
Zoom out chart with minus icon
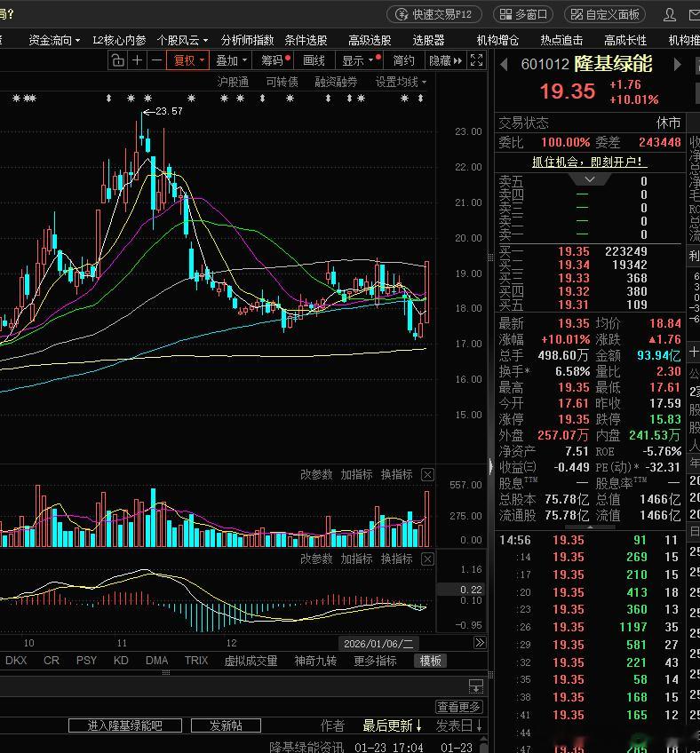[x=156, y=60]
